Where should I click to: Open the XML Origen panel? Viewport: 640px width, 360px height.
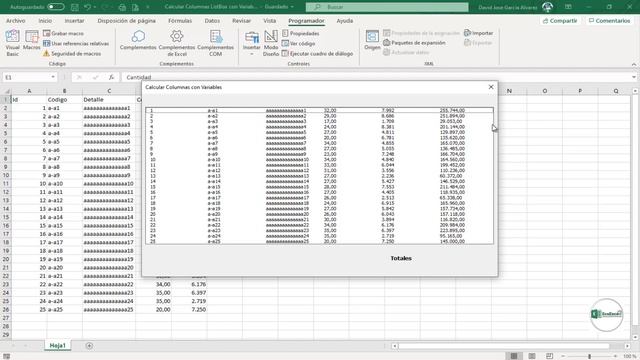[372, 40]
